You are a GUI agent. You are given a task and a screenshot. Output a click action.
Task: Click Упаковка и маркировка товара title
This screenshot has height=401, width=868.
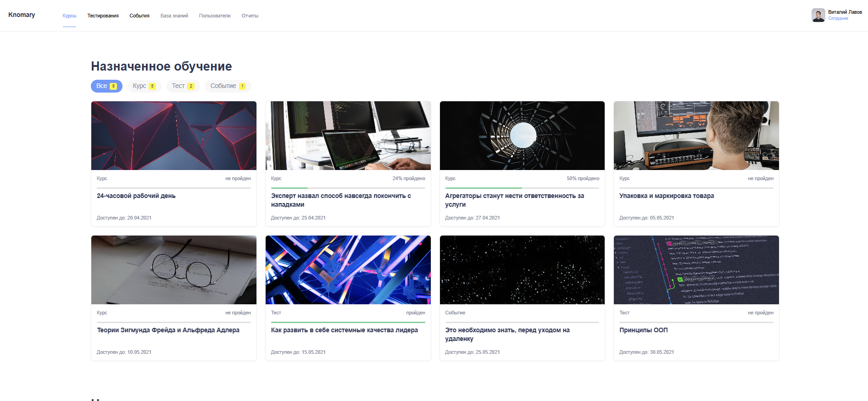tap(667, 196)
